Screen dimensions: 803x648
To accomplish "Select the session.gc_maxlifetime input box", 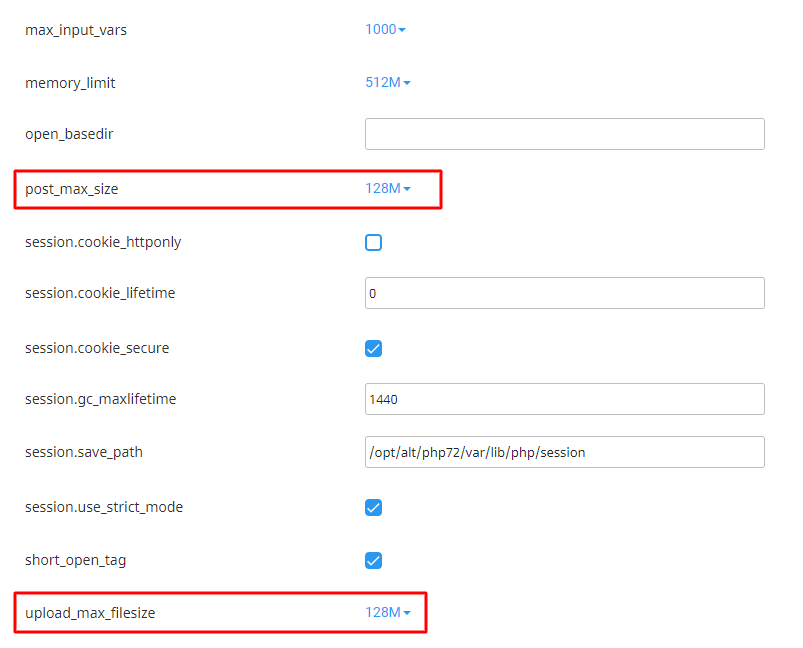I will click(x=564, y=398).
